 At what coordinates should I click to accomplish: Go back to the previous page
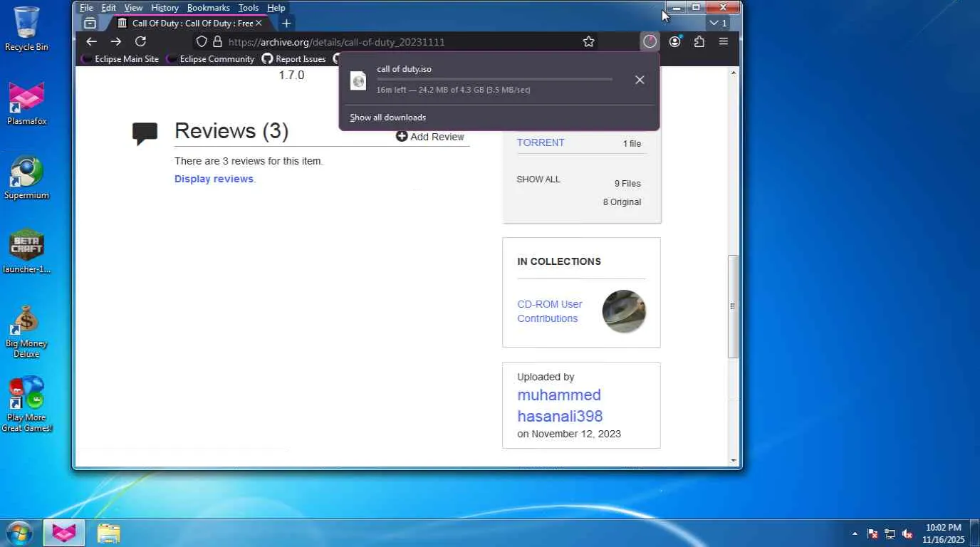91,42
